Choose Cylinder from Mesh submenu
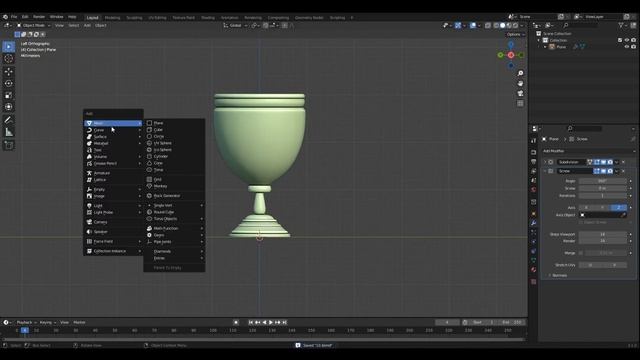 tap(174, 156)
